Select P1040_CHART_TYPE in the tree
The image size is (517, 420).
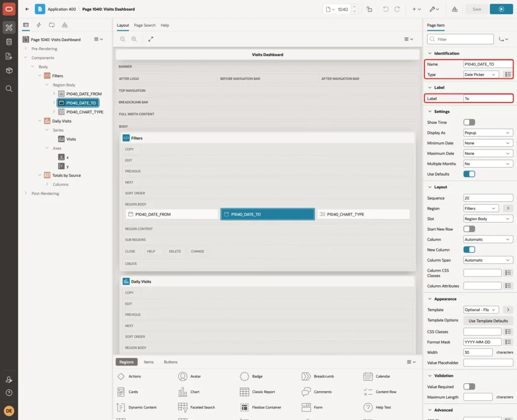(x=84, y=112)
